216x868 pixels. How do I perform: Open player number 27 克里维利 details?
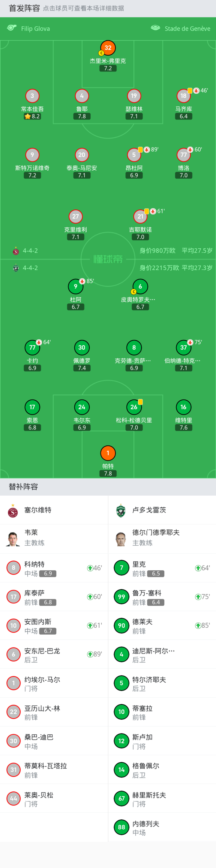tap(75, 217)
